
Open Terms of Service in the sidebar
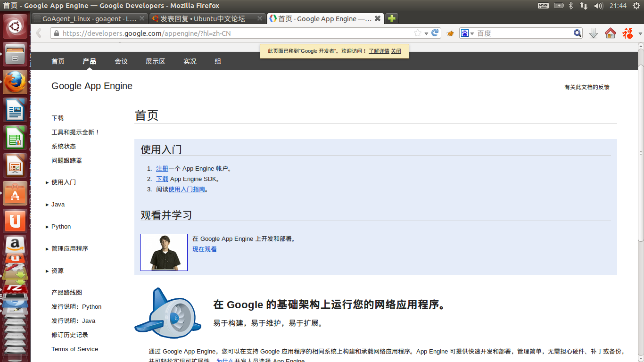coord(75,349)
